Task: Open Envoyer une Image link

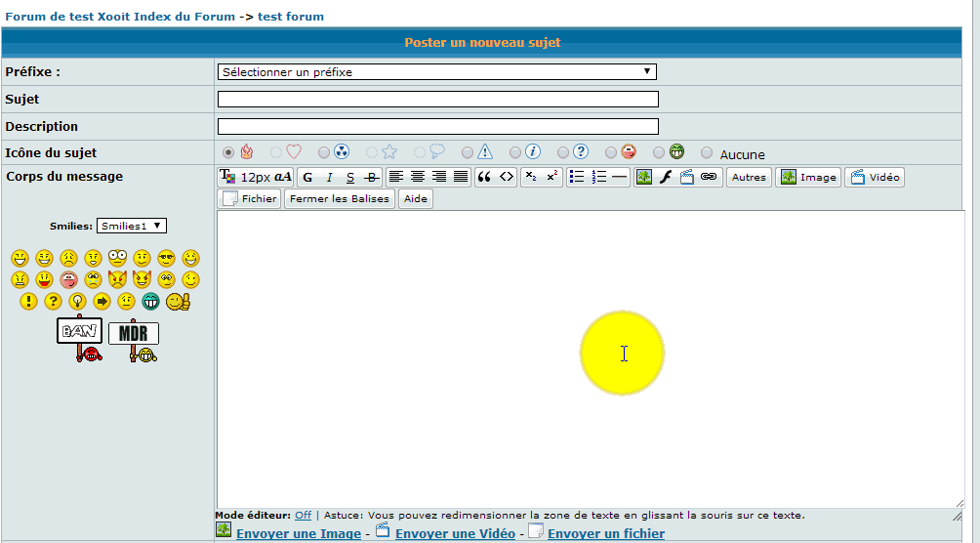Action: point(299,533)
